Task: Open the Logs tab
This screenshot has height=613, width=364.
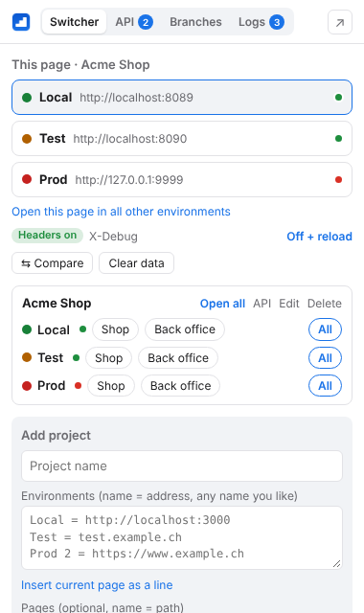Action: point(261,22)
